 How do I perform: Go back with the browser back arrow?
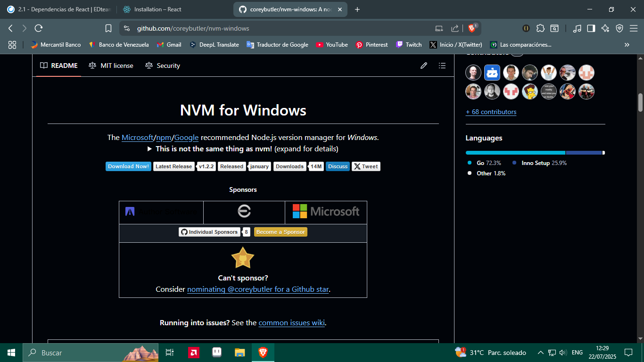[10, 28]
